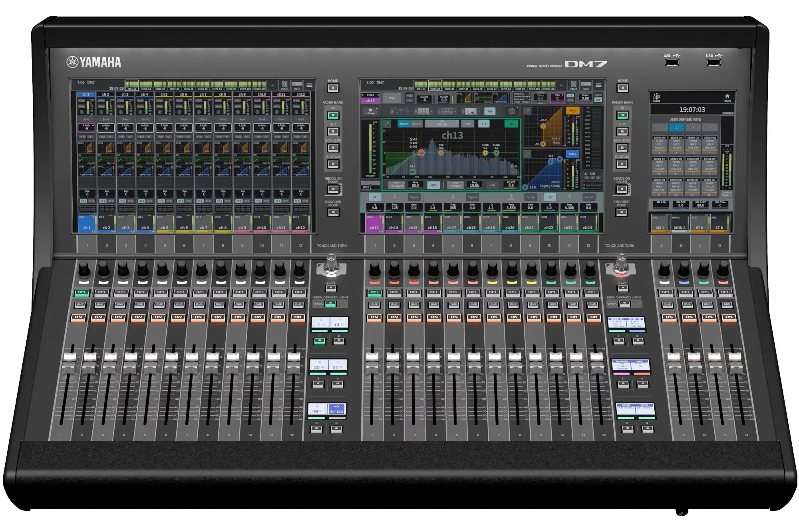The image size is (799, 532).
Task: Select left bay CUSTOM fader bank key
Action: pos(333,164)
